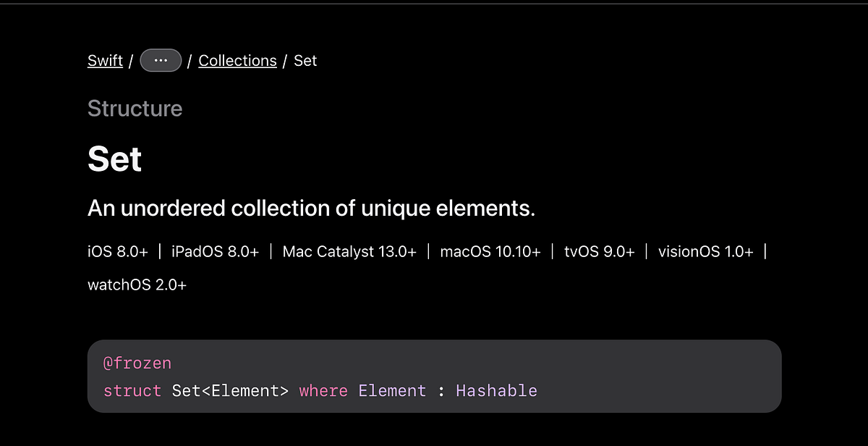Click the macOS 10.10+ availability label
Image resolution: width=868 pixels, height=446 pixels.
pos(490,251)
